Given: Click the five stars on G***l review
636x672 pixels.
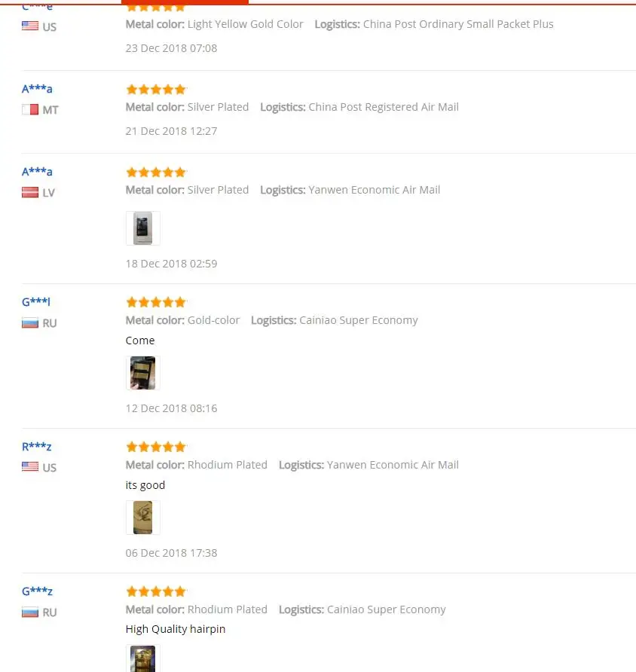Looking at the screenshot, I should (156, 302).
